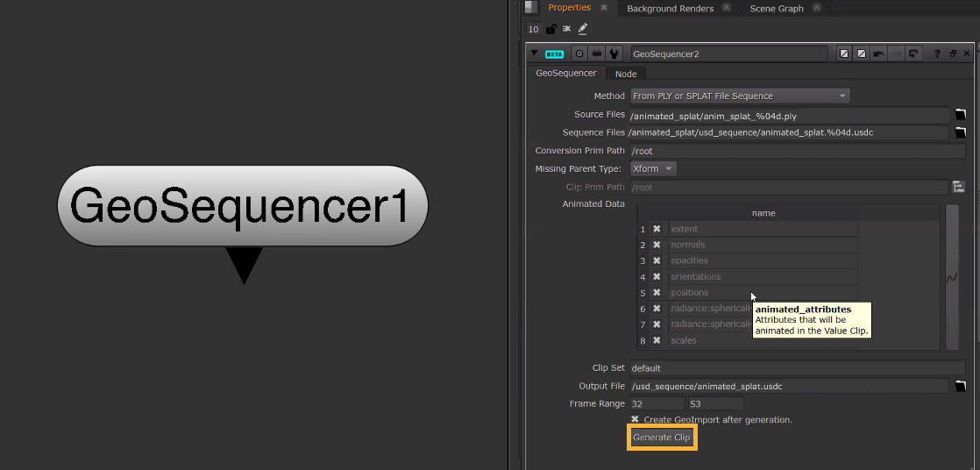This screenshot has height=470, width=980.
Task: Close the GeoSequencer2 properties panel
Action: pos(968,53)
